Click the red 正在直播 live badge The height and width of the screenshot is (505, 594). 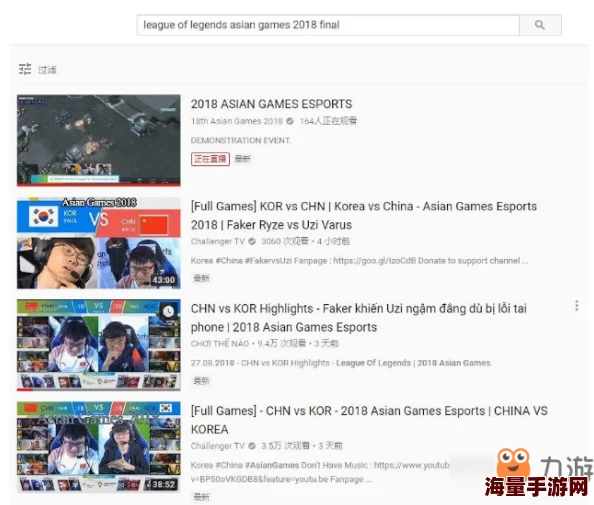click(210, 159)
